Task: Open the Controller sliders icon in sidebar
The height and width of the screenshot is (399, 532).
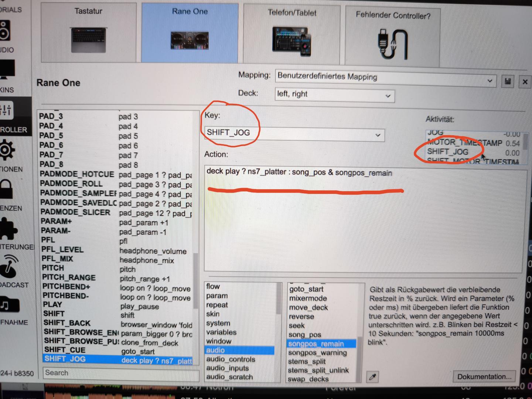Action: [x=6, y=110]
